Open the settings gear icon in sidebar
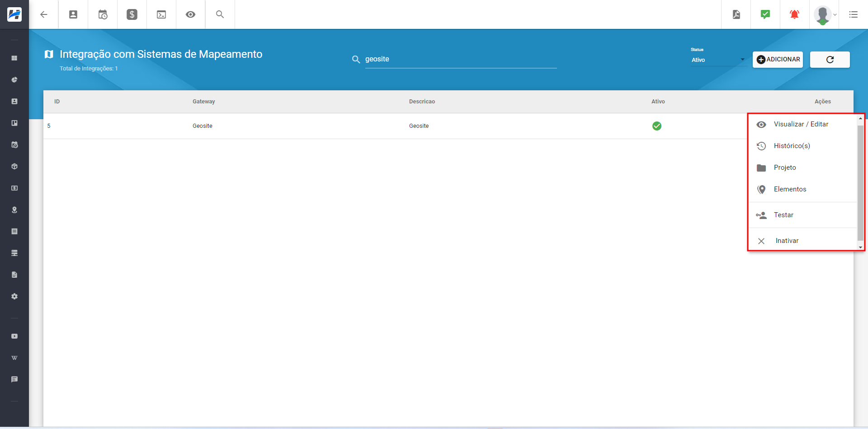The height and width of the screenshot is (429, 868). point(14,297)
